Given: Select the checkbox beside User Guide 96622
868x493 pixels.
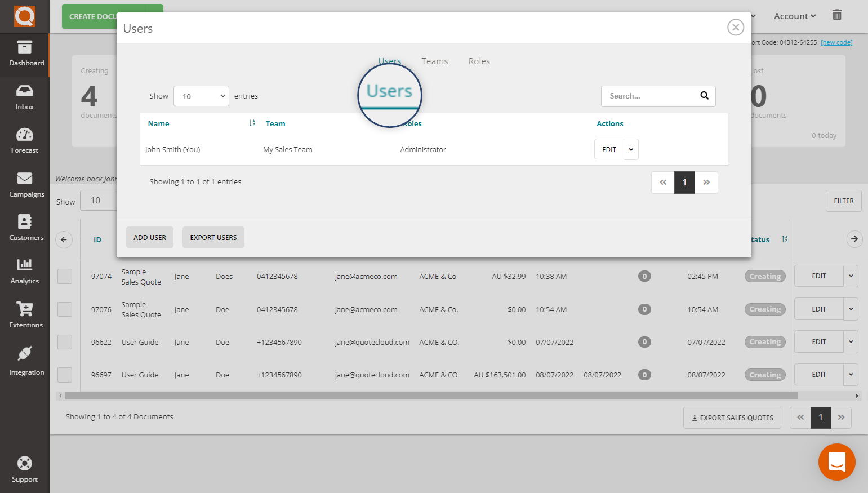Looking at the screenshot, I should pyautogui.click(x=65, y=341).
